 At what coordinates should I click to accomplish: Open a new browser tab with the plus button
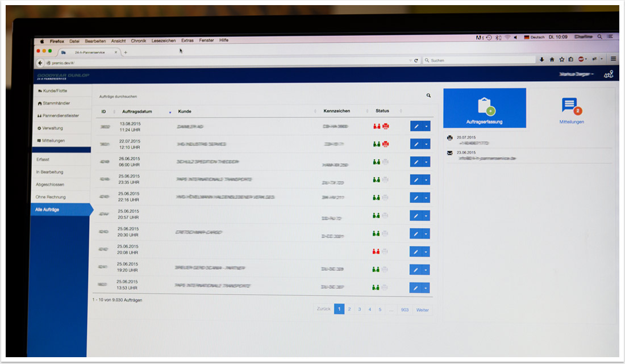[126, 52]
